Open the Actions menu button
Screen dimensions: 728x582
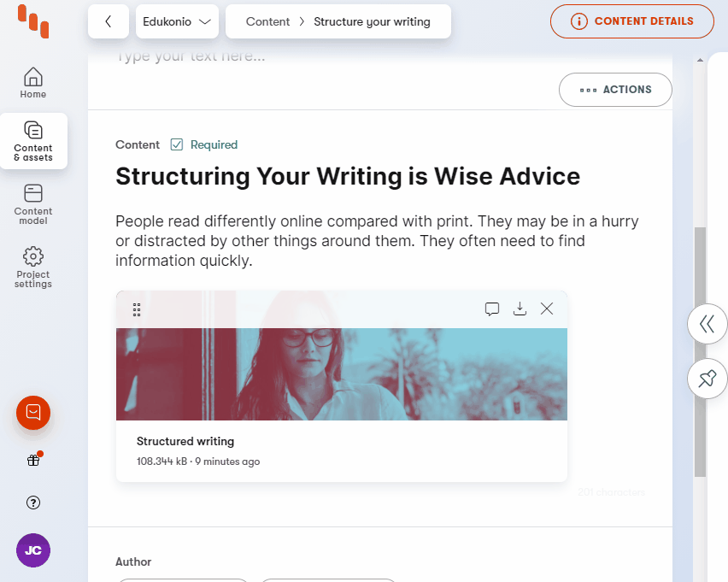[x=615, y=90]
